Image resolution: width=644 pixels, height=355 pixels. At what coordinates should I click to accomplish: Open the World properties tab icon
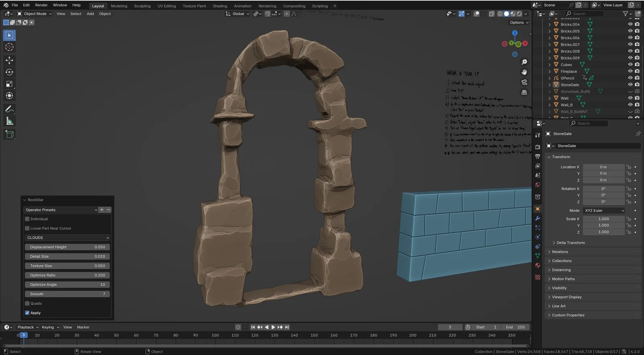(537, 185)
